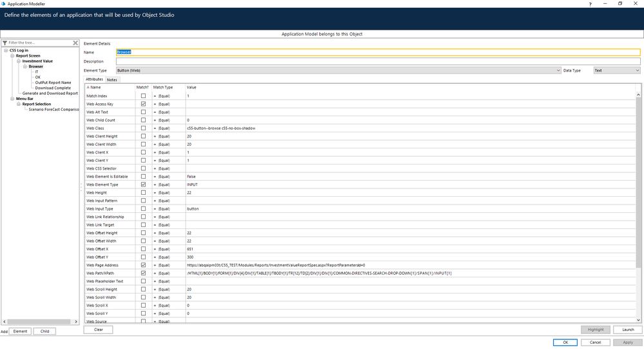Click the Value column header
Viewport: 644px width, 349px height.
(x=411, y=88)
